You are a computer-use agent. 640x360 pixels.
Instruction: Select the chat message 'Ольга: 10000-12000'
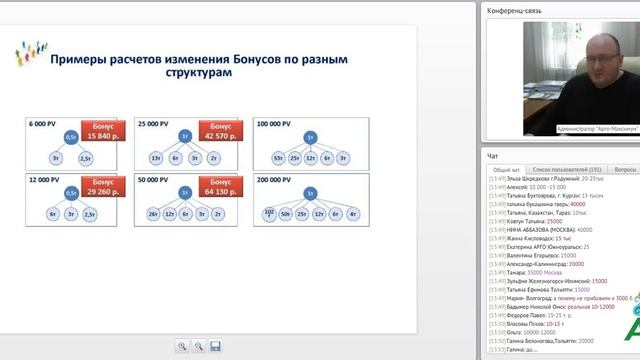[x=522, y=333]
